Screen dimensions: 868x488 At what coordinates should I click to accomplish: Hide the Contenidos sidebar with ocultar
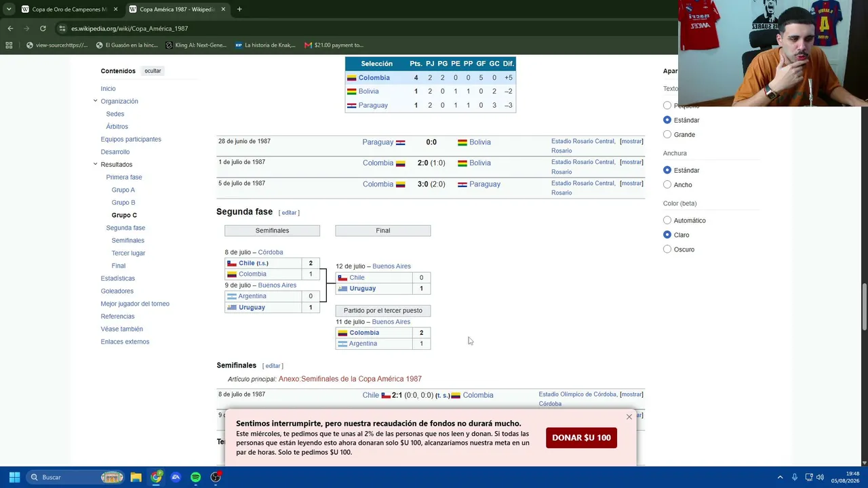point(153,70)
